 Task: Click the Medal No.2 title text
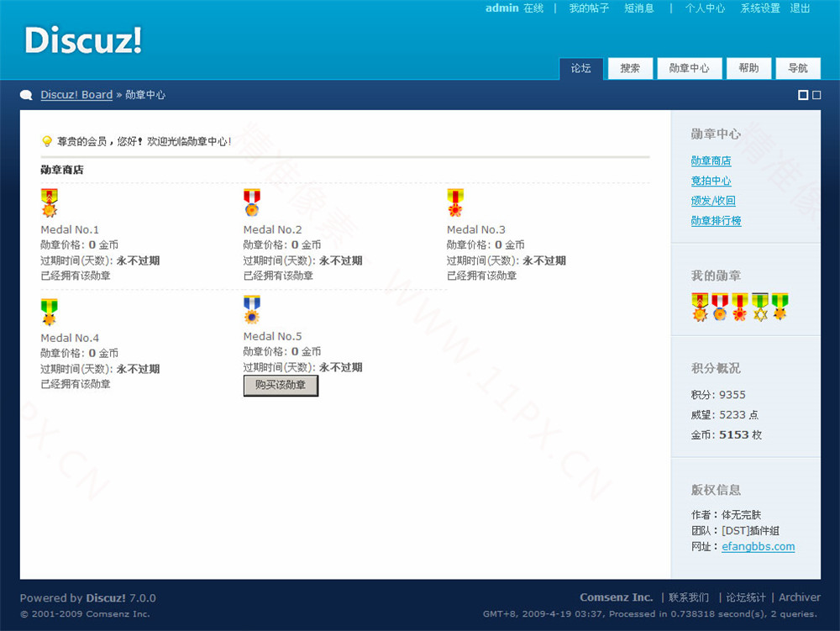(273, 229)
